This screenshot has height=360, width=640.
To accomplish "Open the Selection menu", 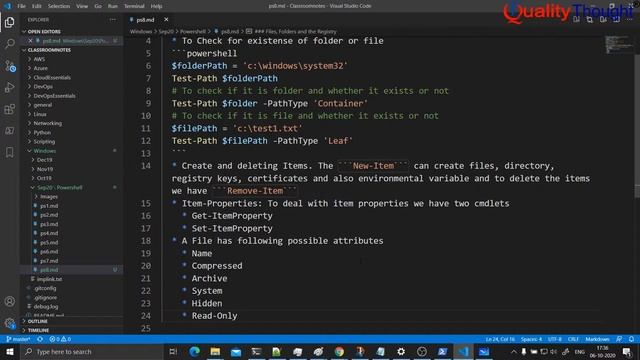I will (x=59, y=6).
